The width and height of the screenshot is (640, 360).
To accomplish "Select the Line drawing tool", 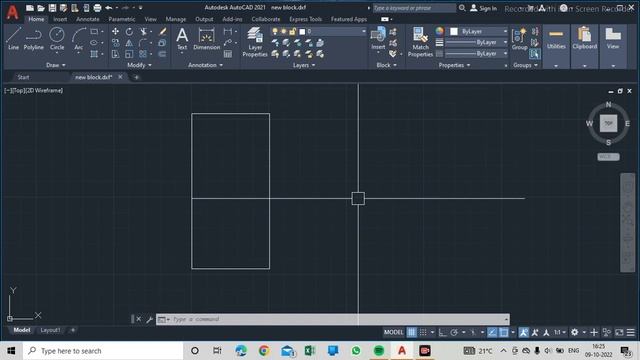I will click(x=13, y=38).
